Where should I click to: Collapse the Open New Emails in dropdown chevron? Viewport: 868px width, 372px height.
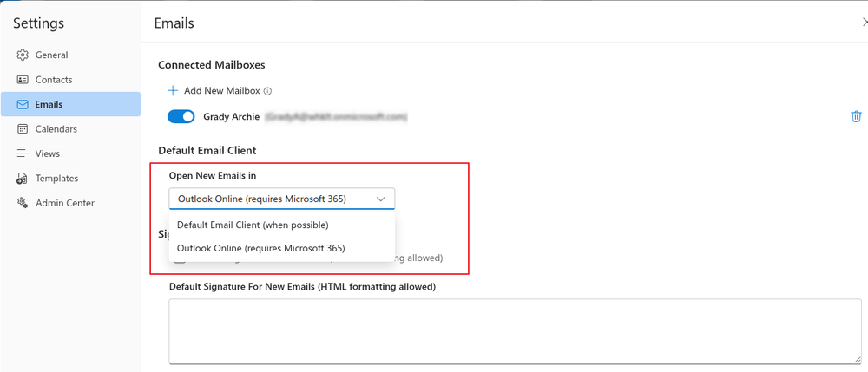pos(381,199)
